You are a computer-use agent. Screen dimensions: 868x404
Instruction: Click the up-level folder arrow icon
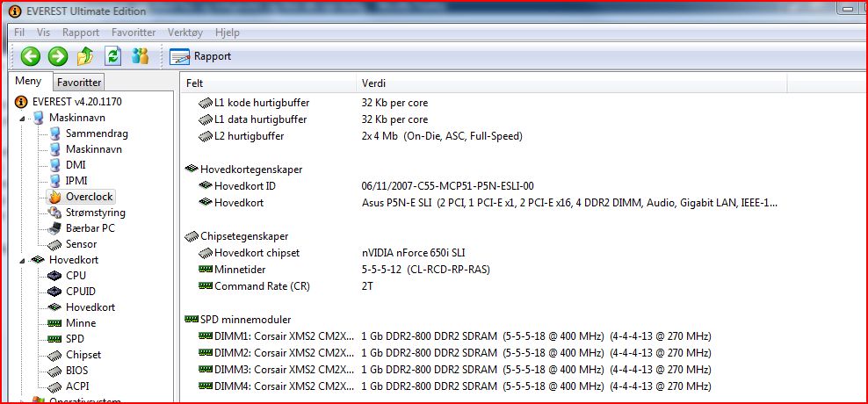click(85, 56)
